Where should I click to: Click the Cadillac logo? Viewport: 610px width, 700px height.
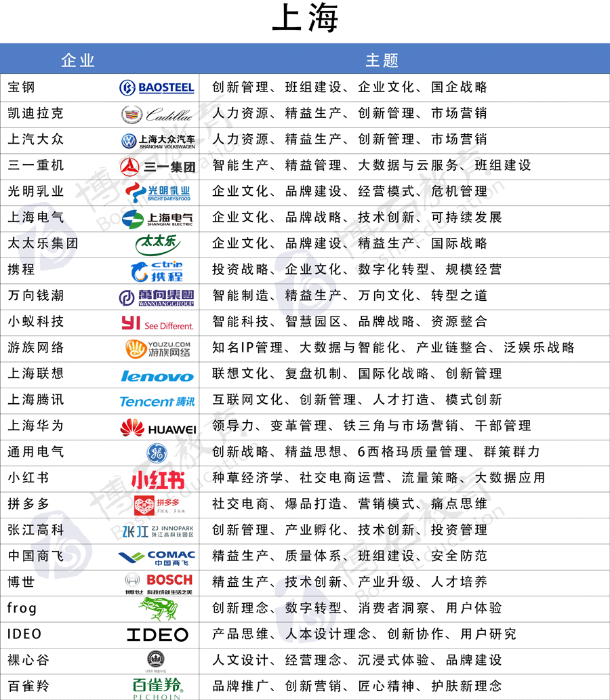click(x=157, y=114)
